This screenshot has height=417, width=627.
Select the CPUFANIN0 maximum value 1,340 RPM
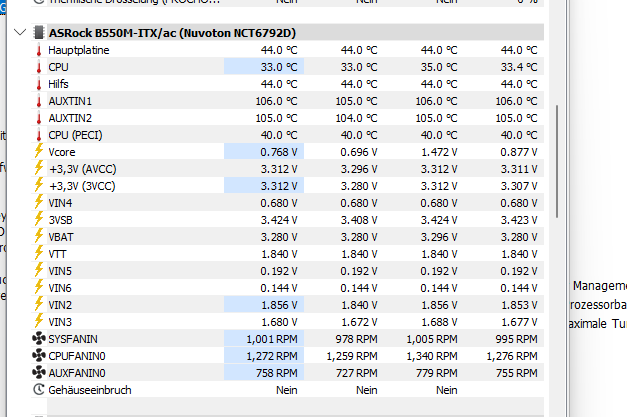(432, 356)
